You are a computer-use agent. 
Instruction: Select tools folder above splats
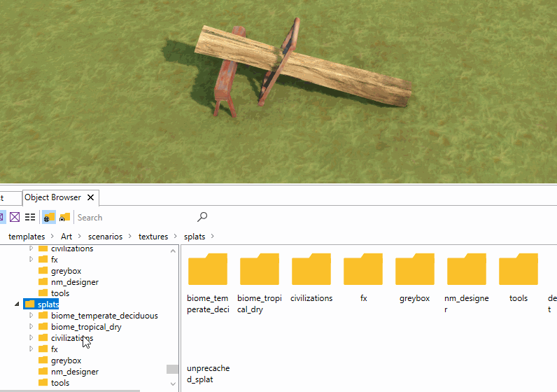coord(54,293)
